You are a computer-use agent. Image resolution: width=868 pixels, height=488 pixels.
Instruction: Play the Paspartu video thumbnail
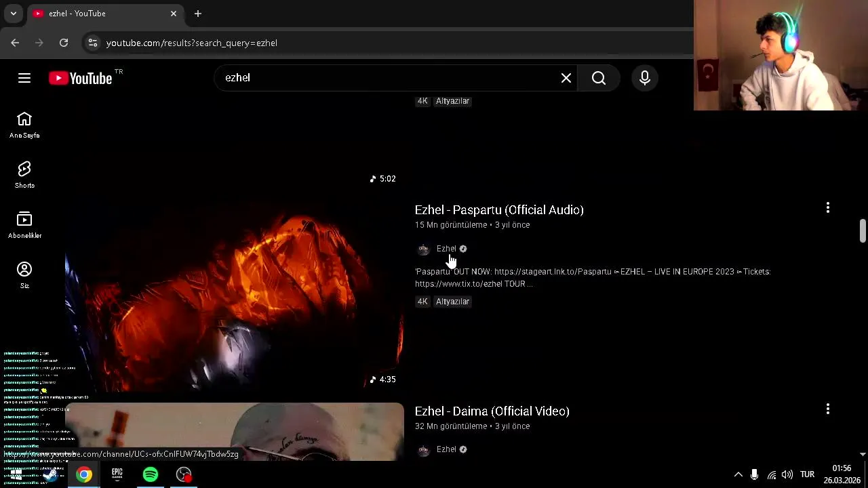234,296
